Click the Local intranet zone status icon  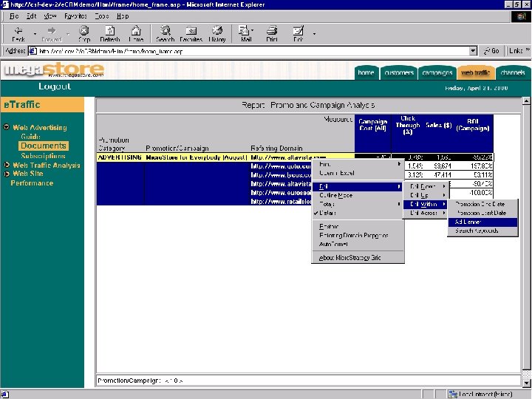[x=453, y=395]
